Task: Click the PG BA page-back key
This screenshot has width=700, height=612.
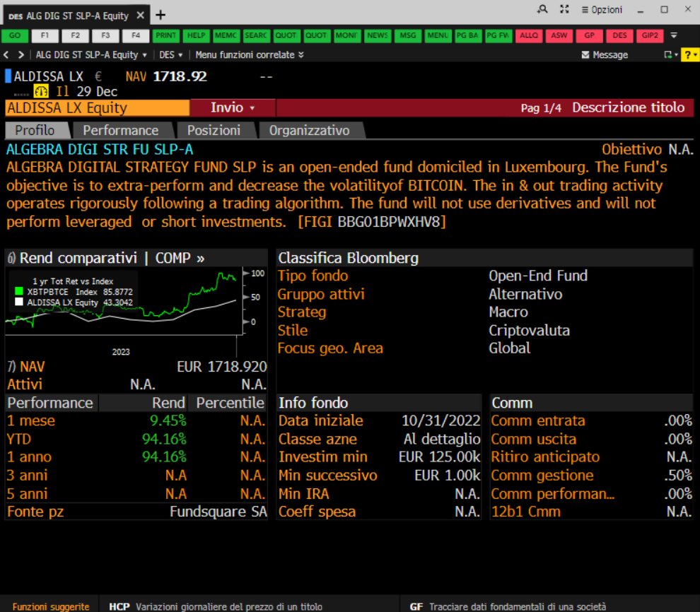Action: click(467, 35)
